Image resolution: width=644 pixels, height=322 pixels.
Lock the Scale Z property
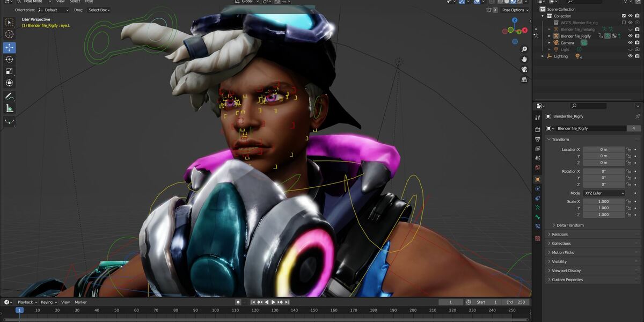(x=628, y=215)
